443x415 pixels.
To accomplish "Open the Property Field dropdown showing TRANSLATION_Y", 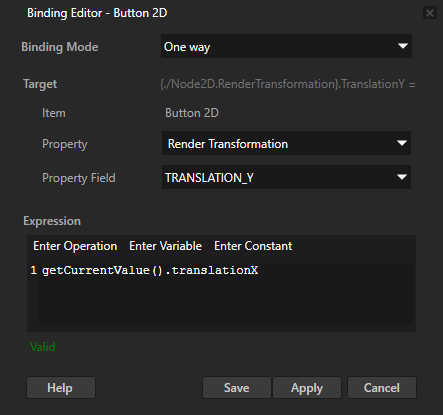I will [x=286, y=177].
